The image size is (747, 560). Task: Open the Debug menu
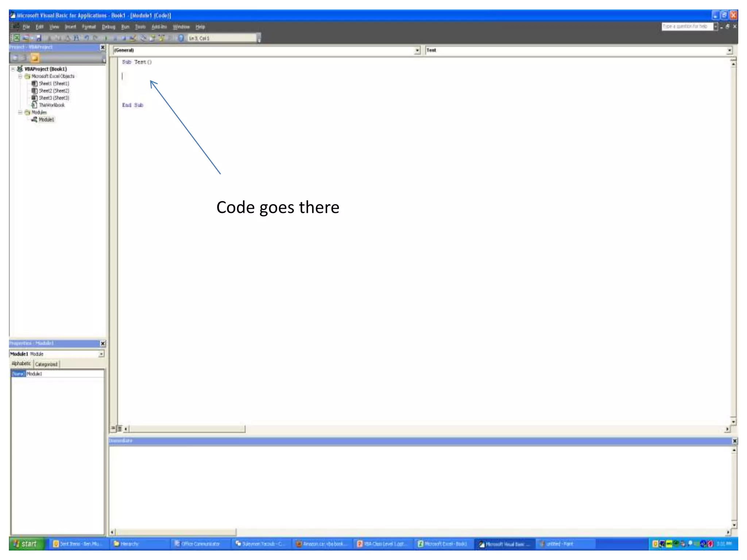point(109,27)
